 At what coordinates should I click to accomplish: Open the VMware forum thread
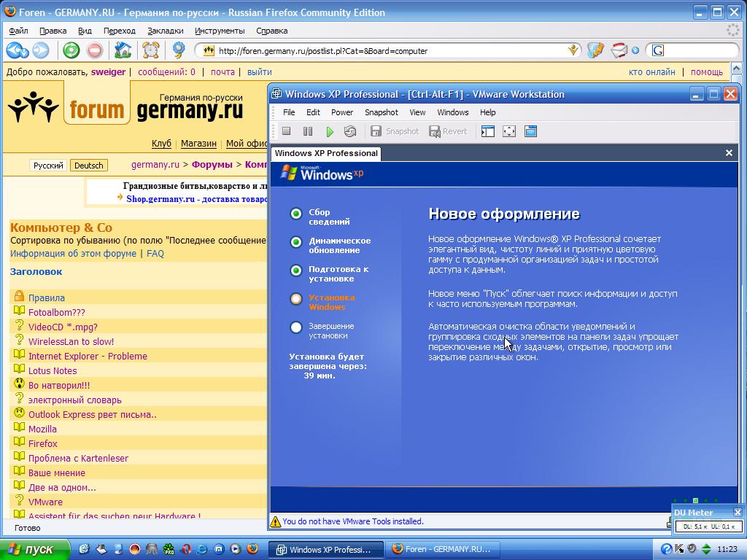coord(45,502)
